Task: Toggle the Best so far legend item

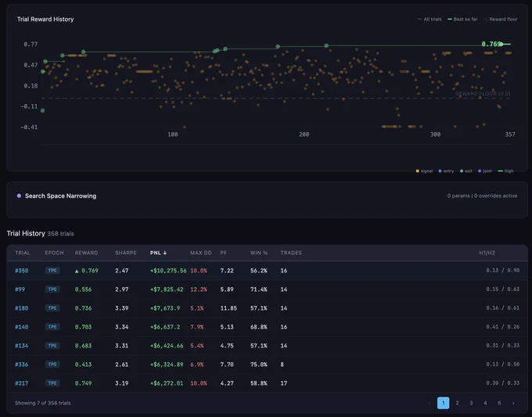Action: tap(462, 20)
